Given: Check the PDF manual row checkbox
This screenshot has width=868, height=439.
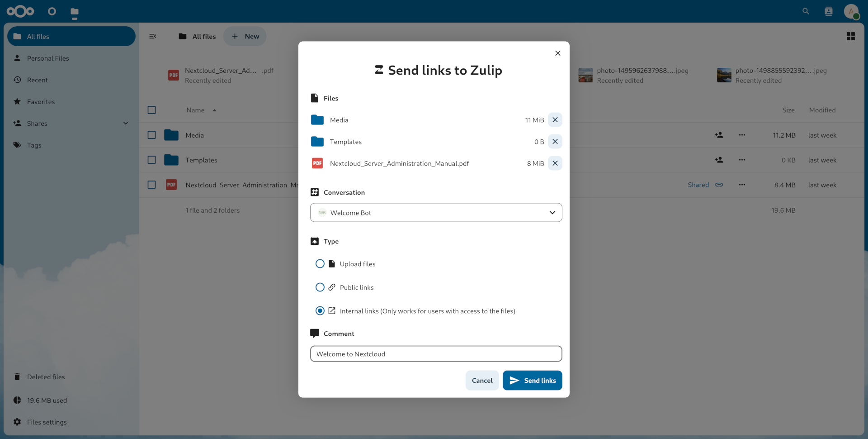Looking at the screenshot, I should coord(152,185).
